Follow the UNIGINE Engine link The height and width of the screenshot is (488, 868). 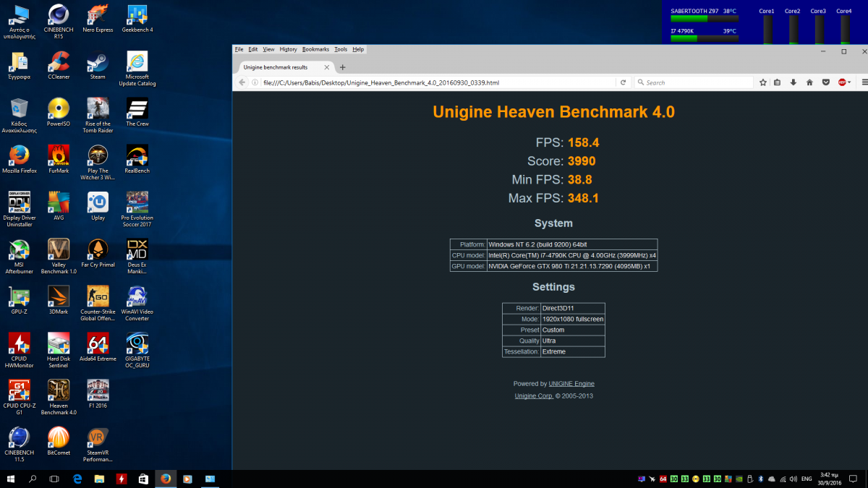pos(571,384)
